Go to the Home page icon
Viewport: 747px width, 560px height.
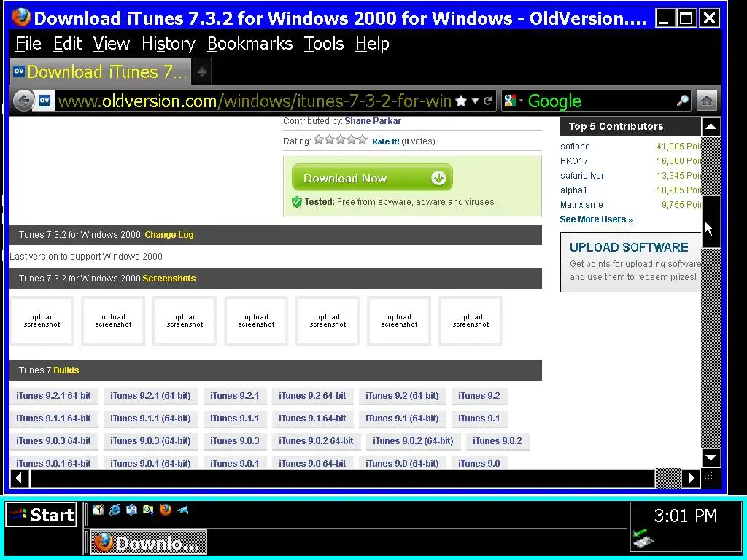[706, 101]
